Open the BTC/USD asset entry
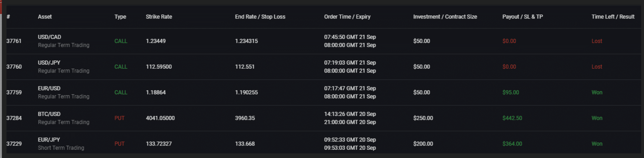The height and width of the screenshot is (158, 644). tap(49, 114)
